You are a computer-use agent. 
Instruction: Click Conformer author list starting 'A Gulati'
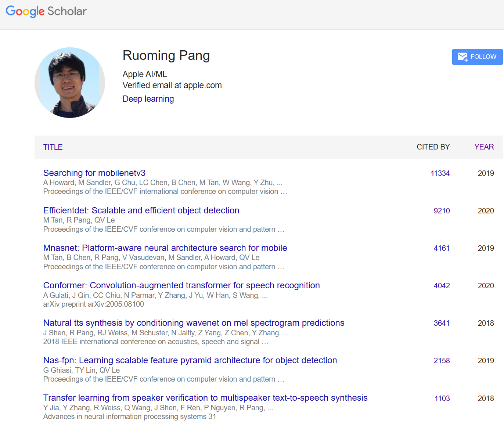(x=155, y=295)
